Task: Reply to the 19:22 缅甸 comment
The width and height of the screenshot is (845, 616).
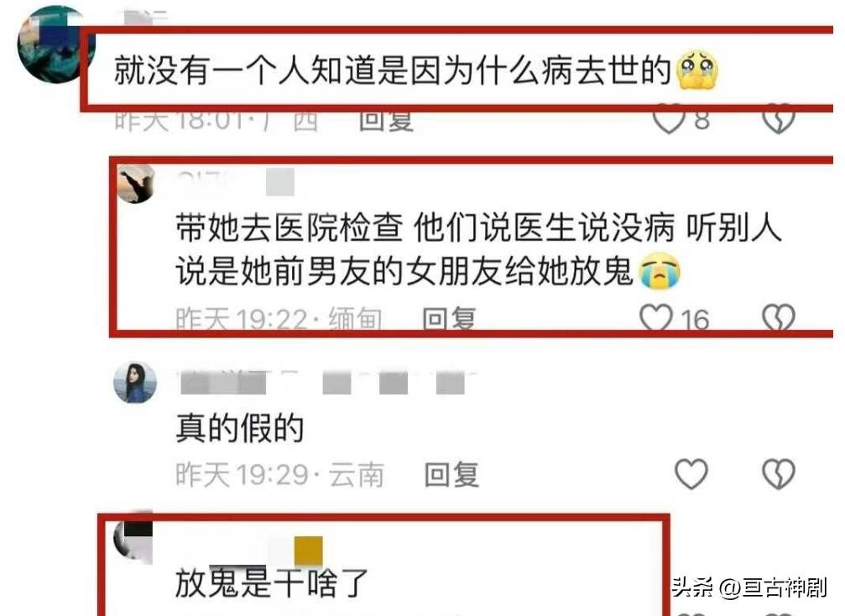Action: 449,319
